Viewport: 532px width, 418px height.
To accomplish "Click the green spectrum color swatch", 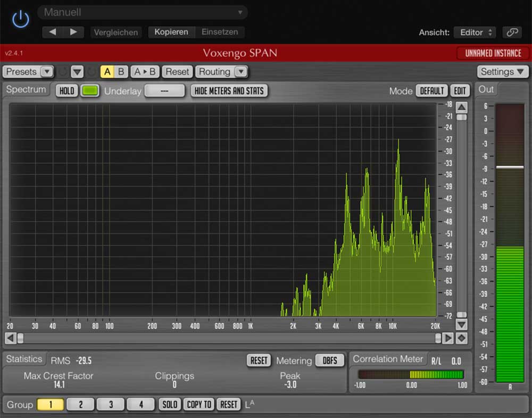I will click(x=90, y=91).
